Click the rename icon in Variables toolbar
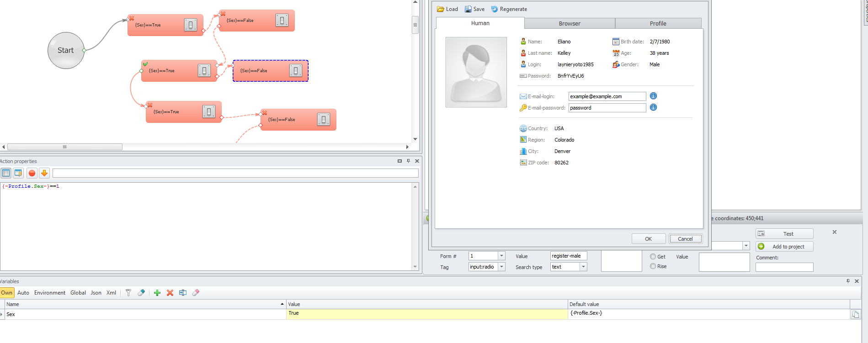 tap(183, 293)
